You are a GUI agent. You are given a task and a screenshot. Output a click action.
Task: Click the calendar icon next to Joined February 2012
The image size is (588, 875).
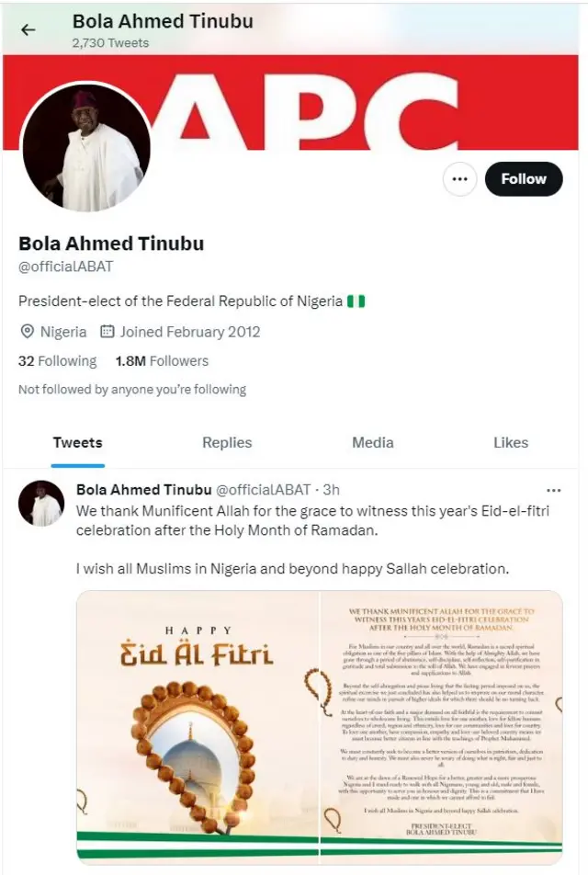109,332
